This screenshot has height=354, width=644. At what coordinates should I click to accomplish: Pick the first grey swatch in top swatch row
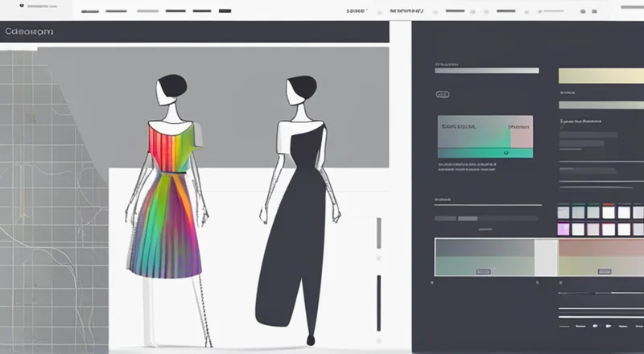tap(563, 212)
